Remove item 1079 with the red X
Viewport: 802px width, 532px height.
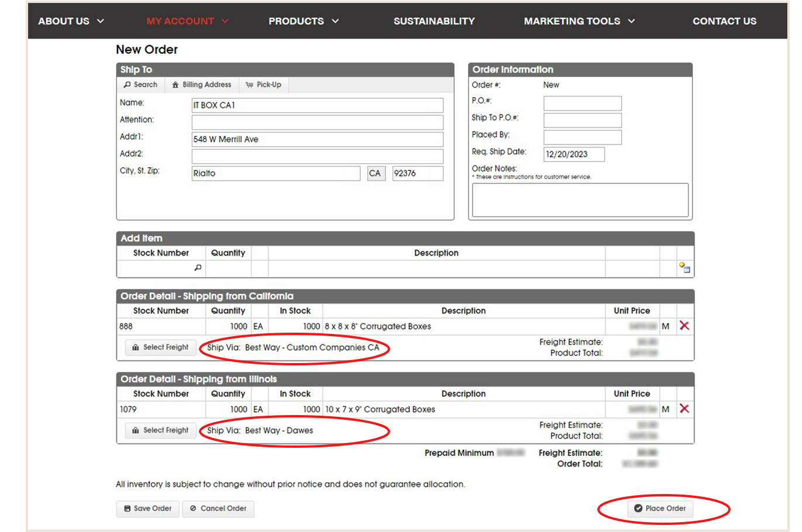[684, 409]
